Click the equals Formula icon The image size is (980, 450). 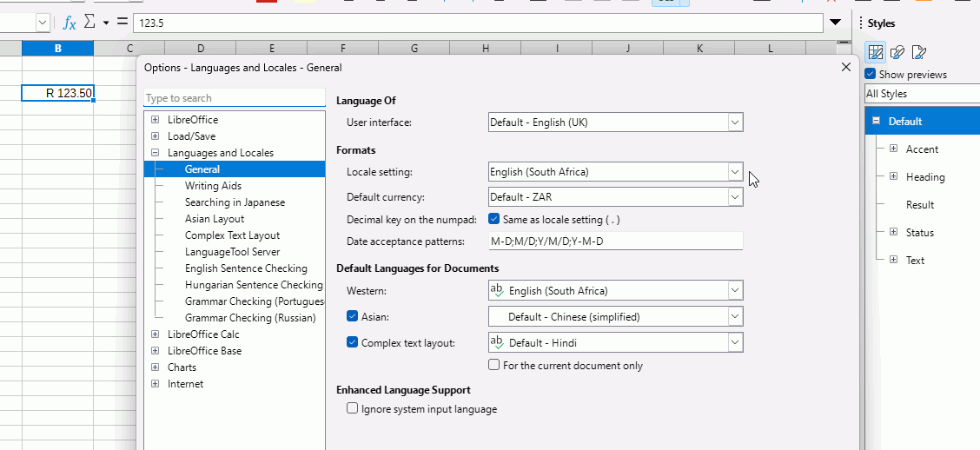click(x=122, y=23)
